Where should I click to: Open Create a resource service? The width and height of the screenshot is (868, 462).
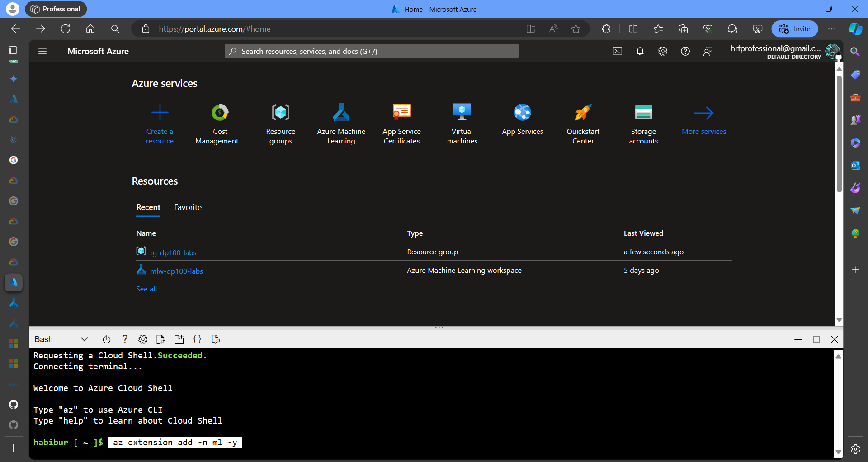click(160, 124)
